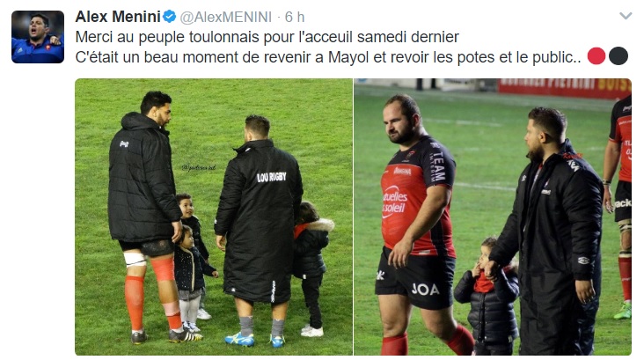Click the black circle emoji

(618, 56)
